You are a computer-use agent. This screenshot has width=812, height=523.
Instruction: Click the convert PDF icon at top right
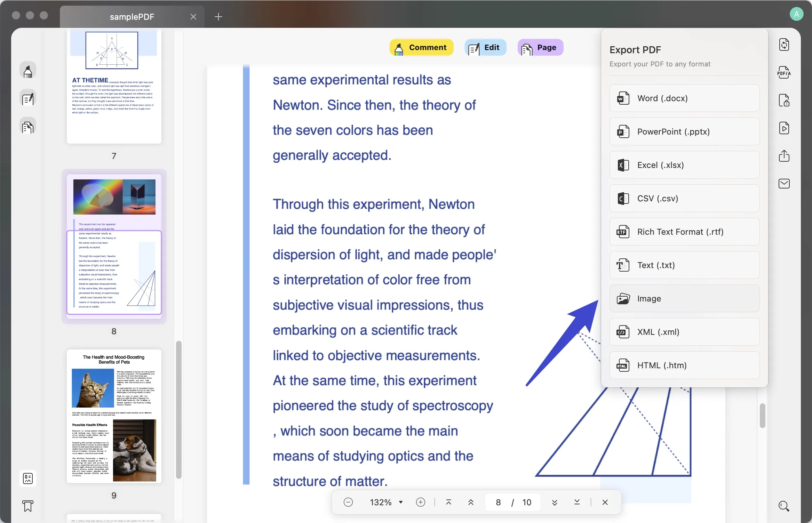pyautogui.click(x=784, y=45)
